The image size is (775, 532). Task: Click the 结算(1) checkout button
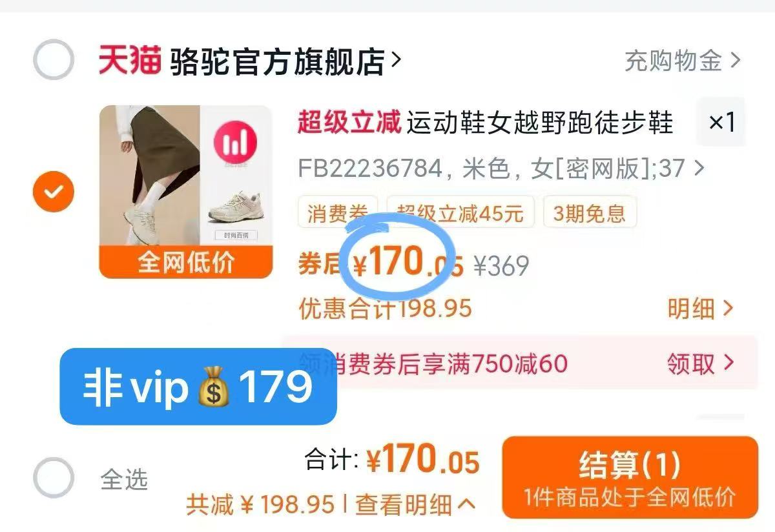coord(630,478)
